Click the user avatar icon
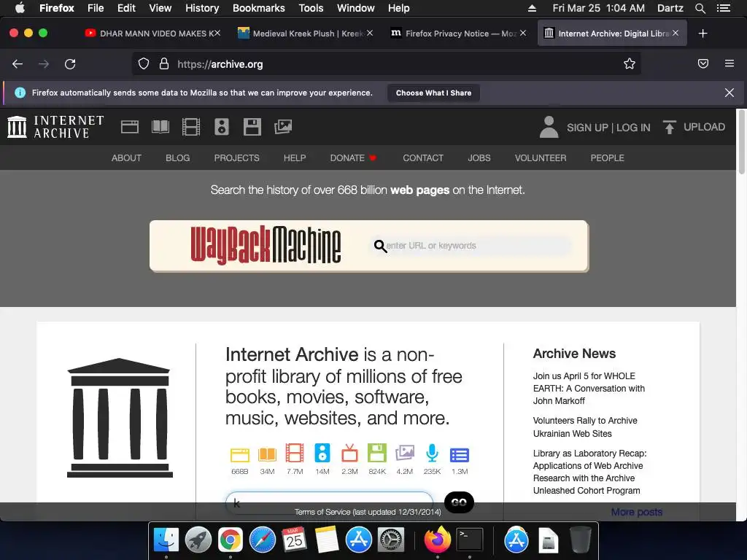The height and width of the screenshot is (560, 747). 549,127
